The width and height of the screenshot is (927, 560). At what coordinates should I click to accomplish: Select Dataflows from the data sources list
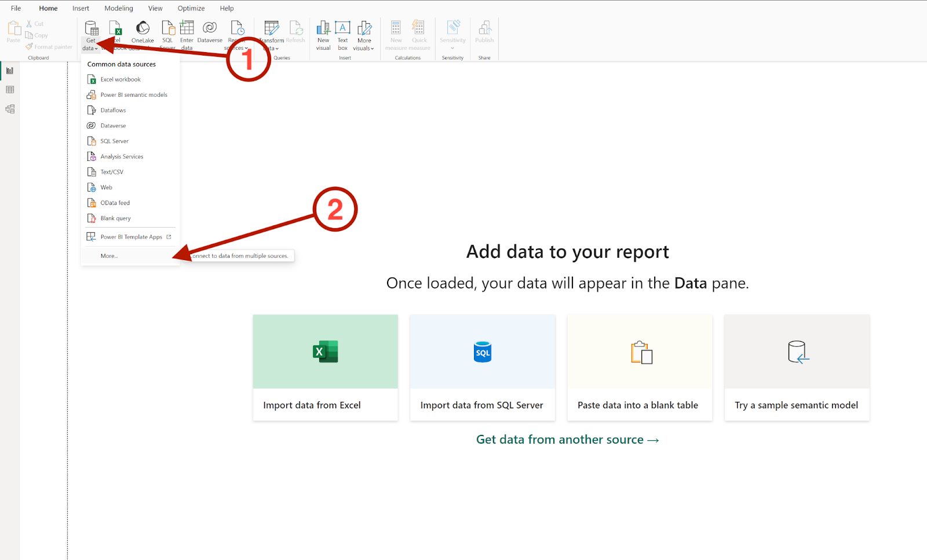click(x=130, y=110)
